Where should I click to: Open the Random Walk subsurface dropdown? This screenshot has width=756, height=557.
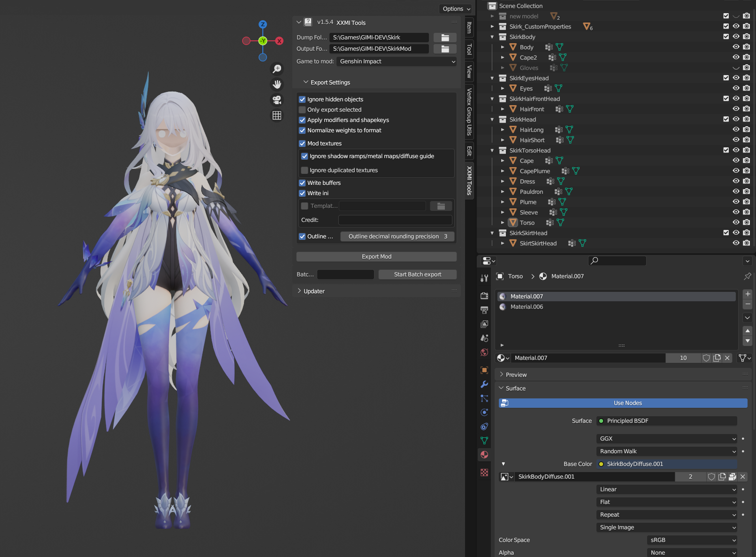click(x=667, y=451)
